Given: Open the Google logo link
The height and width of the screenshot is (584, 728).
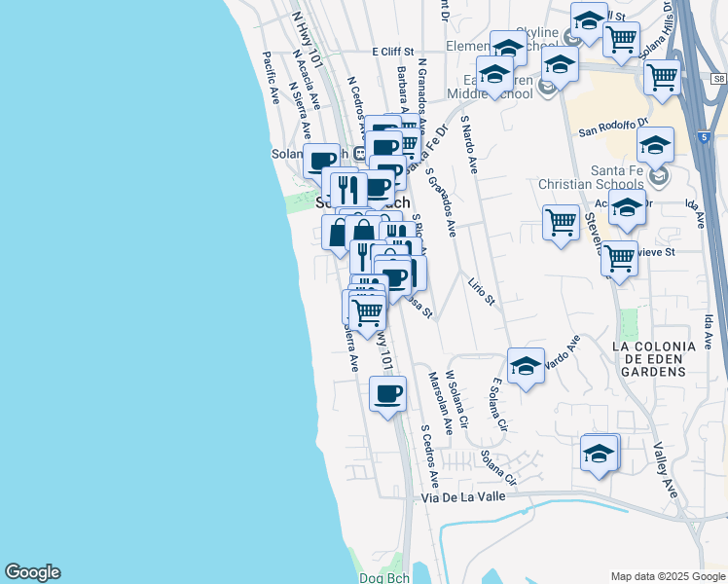Looking at the screenshot, I should pos(32,572).
